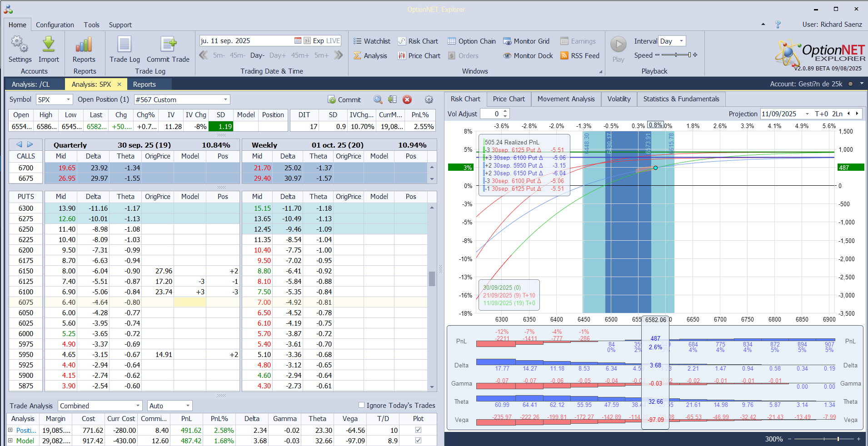Step forward 5 minutes with 5m+
The height and width of the screenshot is (446, 868).
pyautogui.click(x=321, y=55)
